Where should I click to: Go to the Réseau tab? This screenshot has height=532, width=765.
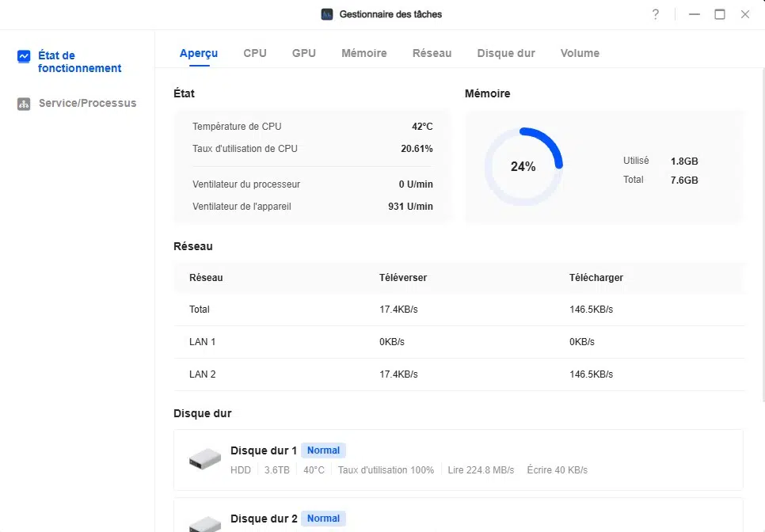pyautogui.click(x=432, y=53)
